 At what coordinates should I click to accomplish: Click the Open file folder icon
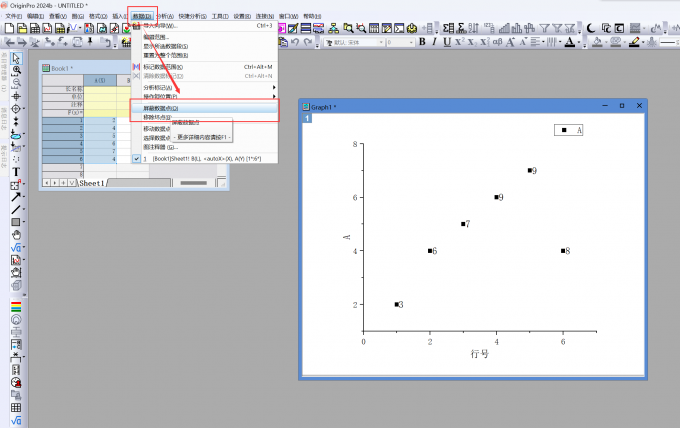pyautogui.click(x=22, y=29)
